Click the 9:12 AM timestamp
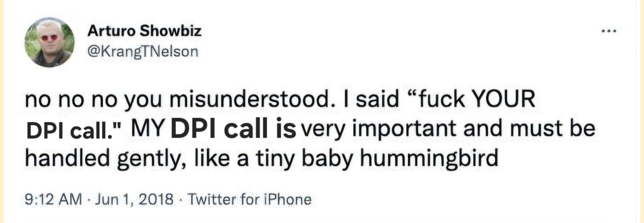 coord(53,200)
